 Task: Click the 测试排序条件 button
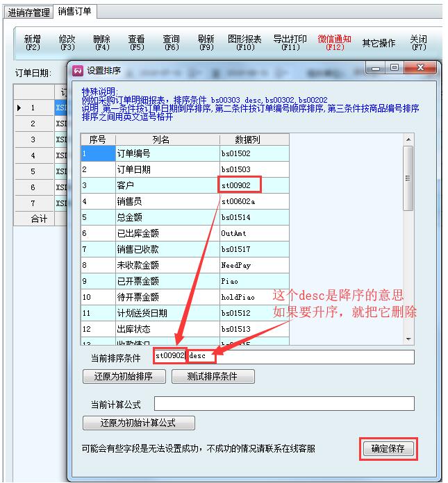[211, 377]
